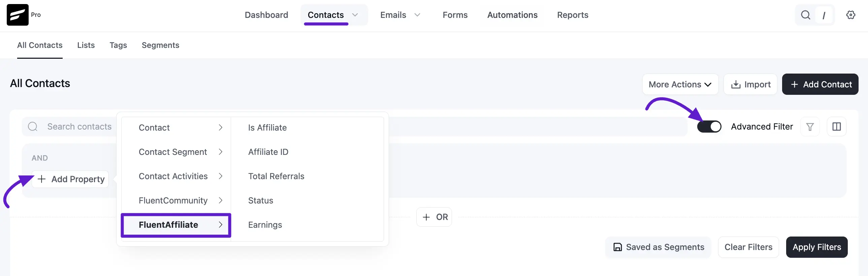The height and width of the screenshot is (276, 868).
Task: Expand the Contacts menu chevron
Action: click(x=355, y=15)
